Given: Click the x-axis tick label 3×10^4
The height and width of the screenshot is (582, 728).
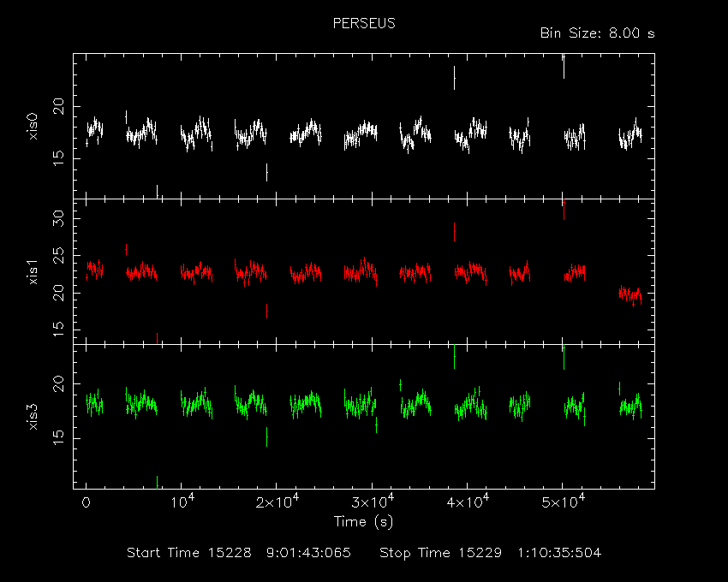Looking at the screenshot, I should click(x=373, y=502).
